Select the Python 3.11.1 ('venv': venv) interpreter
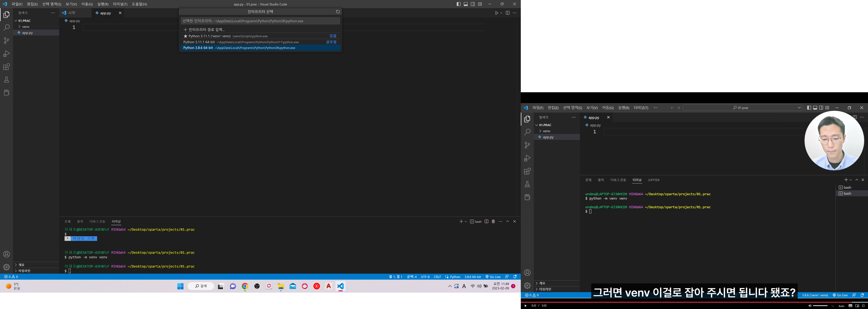 pos(260,36)
